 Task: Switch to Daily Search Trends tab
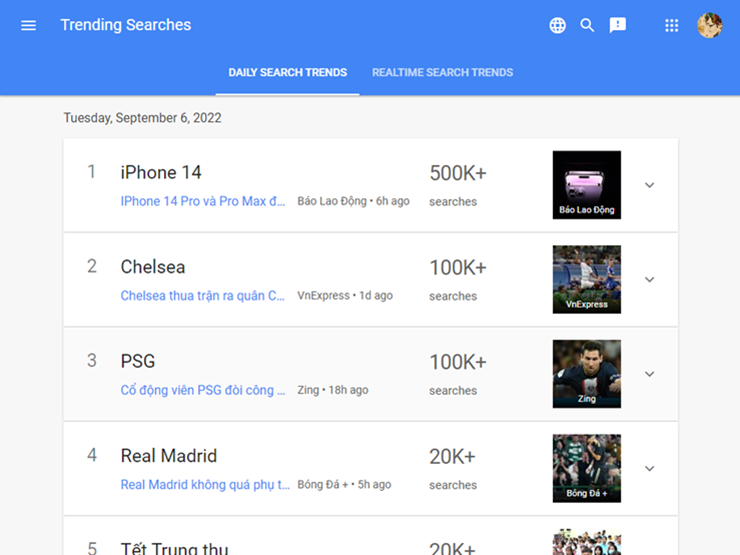[x=288, y=73]
